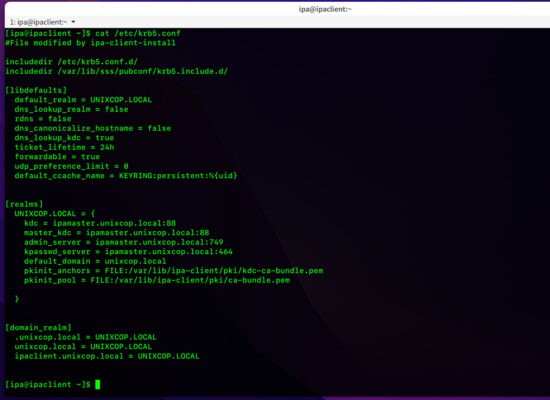550x400 pixels.
Task: Select the '1: ipa@ipaclient:~' tab
Action: (38, 22)
